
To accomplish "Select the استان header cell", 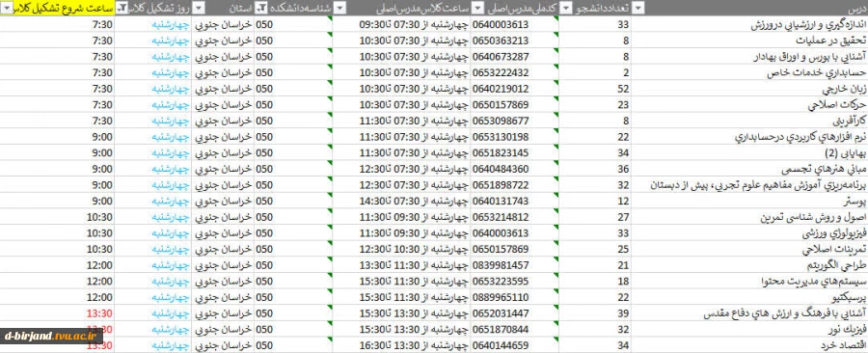I will pos(224,9).
